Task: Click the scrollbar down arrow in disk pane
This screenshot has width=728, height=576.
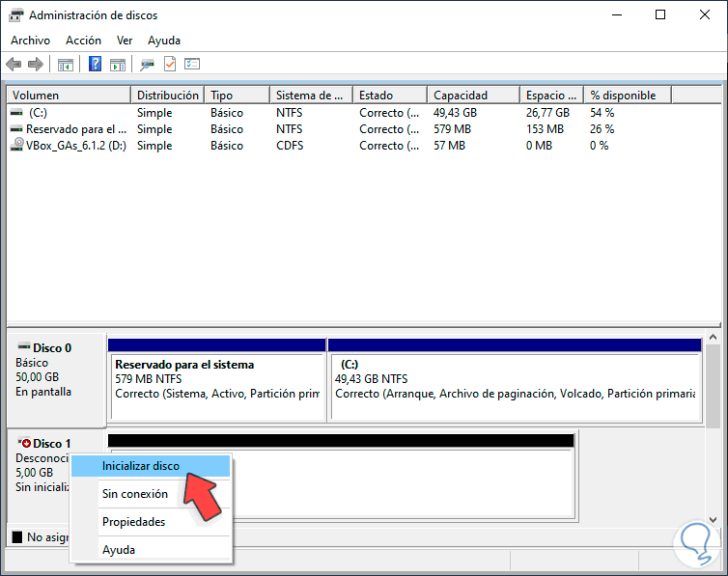Action: [713, 520]
